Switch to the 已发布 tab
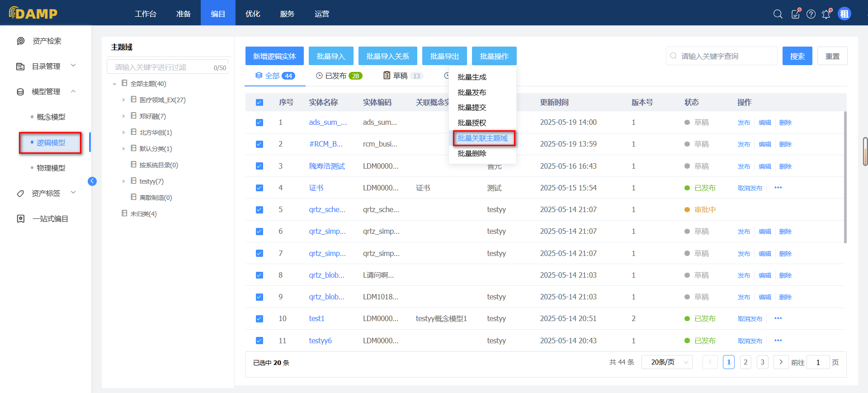 pos(339,76)
